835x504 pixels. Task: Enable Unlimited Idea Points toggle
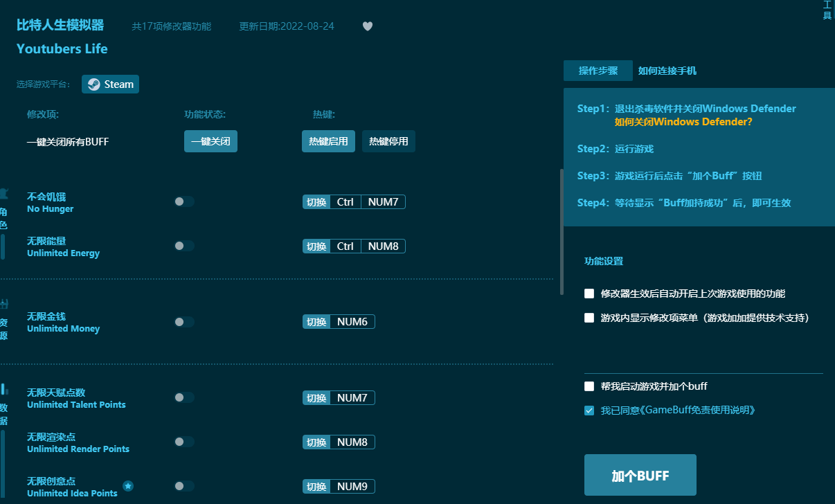184,486
